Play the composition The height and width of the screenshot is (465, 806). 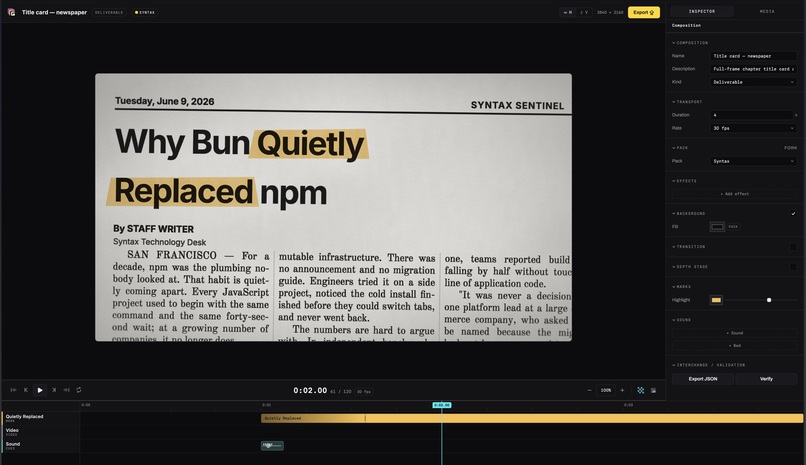tap(40, 390)
